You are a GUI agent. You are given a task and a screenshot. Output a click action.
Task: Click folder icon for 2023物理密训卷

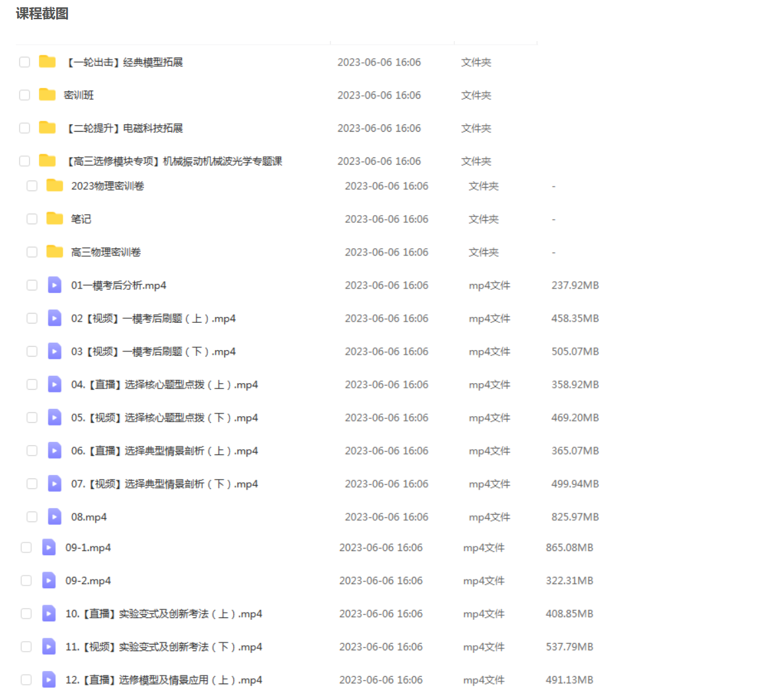tap(55, 185)
